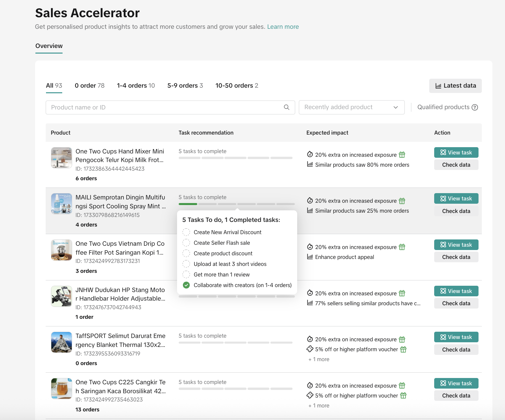The image size is (505, 420).
Task: Toggle Upload at least 3 short videos circle
Action: coord(186,264)
